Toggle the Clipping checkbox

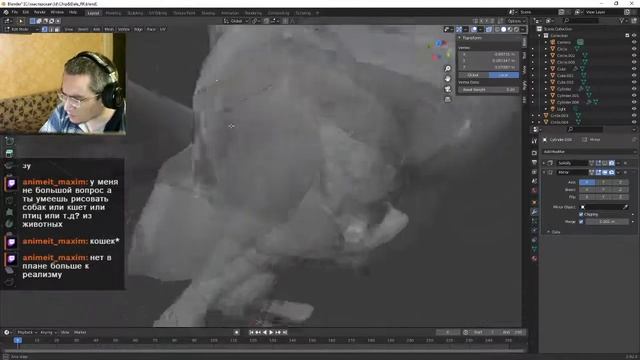click(581, 214)
